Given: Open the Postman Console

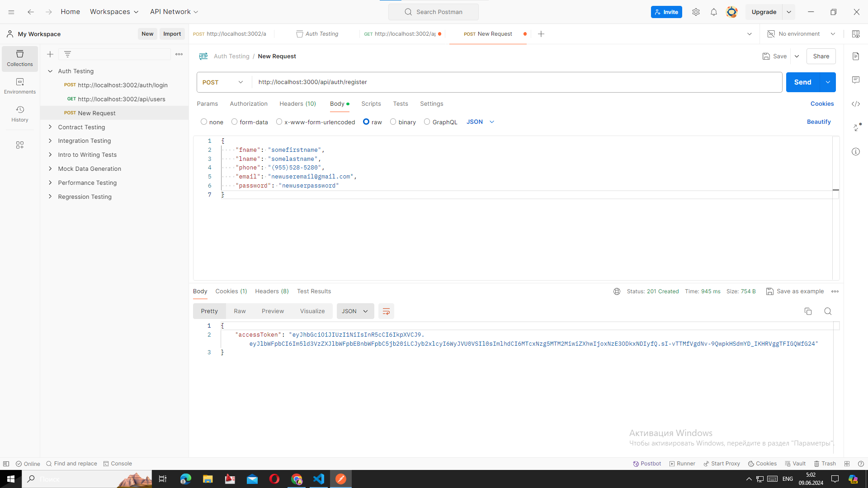Looking at the screenshot, I should tap(118, 464).
